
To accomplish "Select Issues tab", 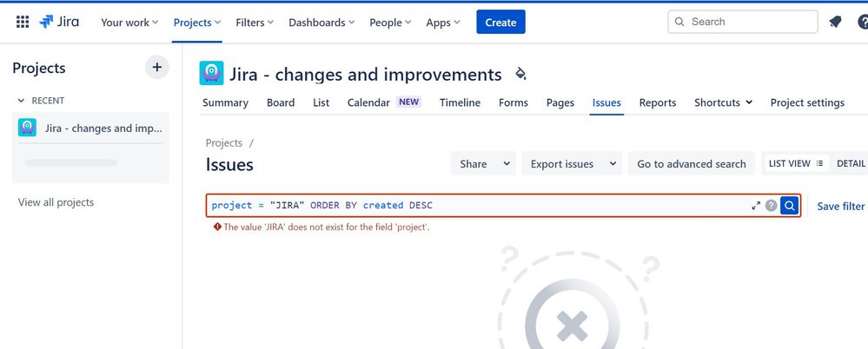I will pyautogui.click(x=606, y=102).
